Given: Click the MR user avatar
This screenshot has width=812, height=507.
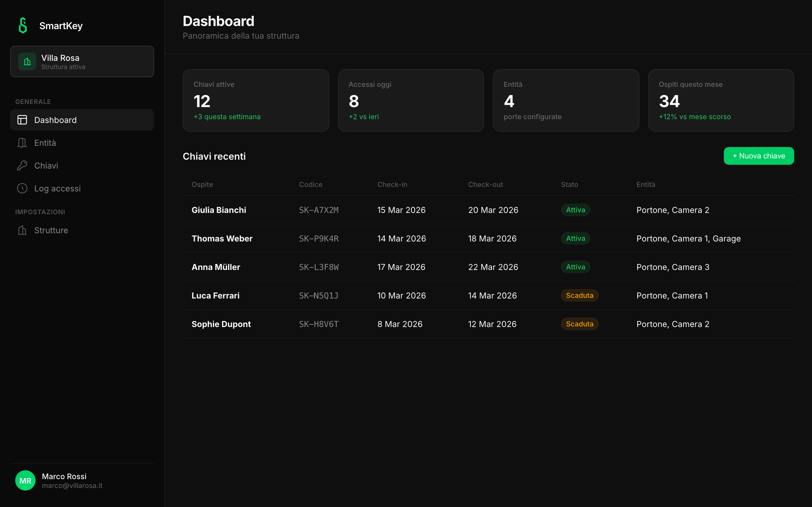Looking at the screenshot, I should click(x=25, y=480).
